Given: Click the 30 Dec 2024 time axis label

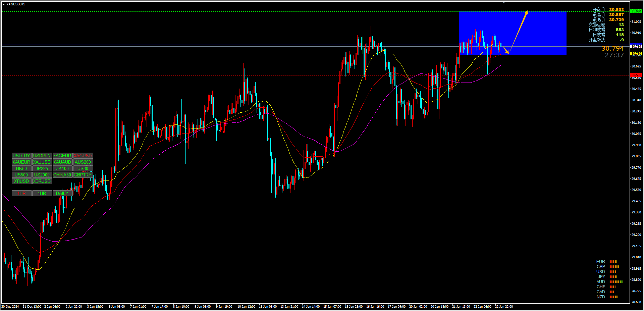Looking at the screenshot, I should click(x=10, y=307).
